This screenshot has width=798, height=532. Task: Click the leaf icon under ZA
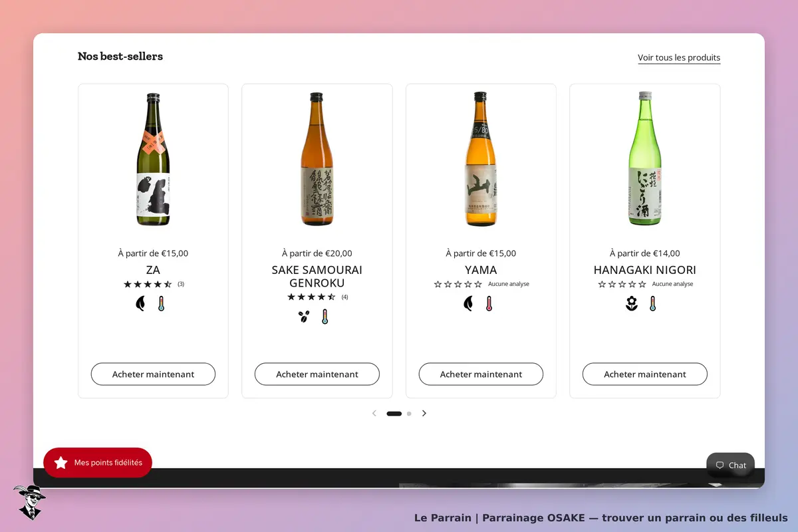[x=140, y=304]
